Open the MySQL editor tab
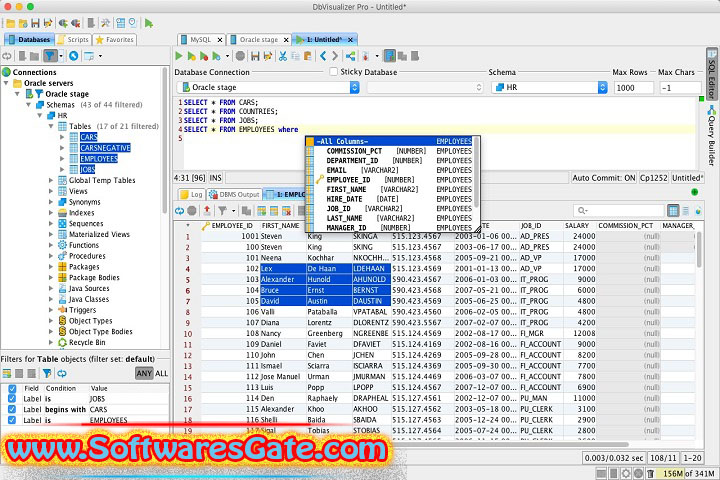720x480 pixels. (x=200, y=40)
